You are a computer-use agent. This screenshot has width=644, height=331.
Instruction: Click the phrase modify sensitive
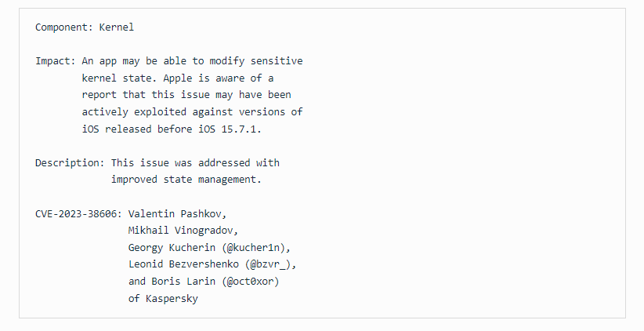click(x=256, y=61)
